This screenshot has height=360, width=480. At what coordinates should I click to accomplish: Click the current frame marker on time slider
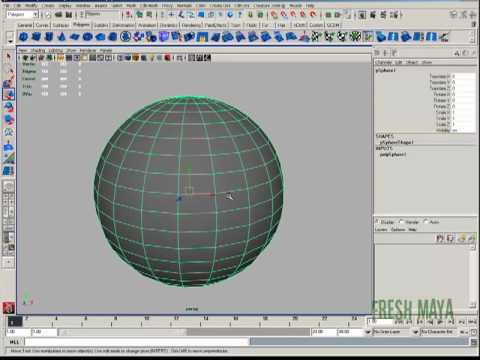pyautogui.click(x=15, y=322)
